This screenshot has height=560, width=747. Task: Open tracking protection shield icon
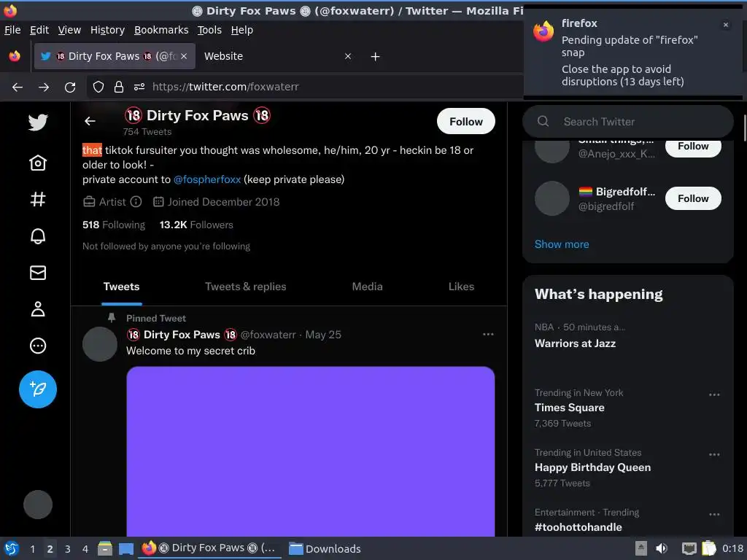pos(98,87)
